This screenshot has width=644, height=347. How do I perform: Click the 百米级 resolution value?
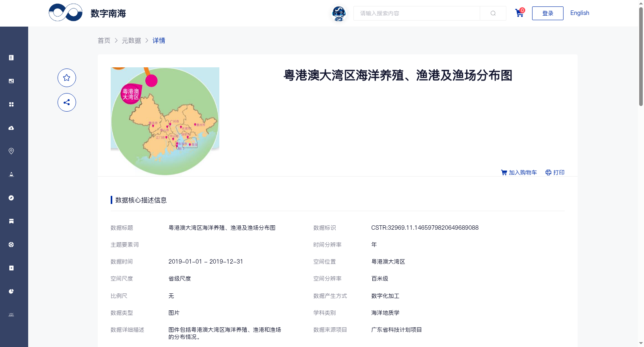pyautogui.click(x=380, y=278)
